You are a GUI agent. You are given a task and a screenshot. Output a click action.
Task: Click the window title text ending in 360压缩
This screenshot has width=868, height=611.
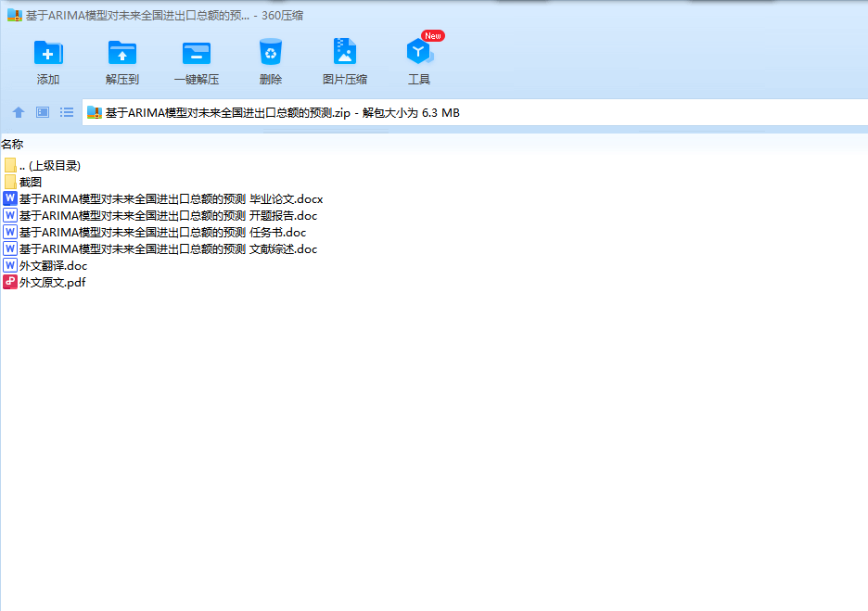164,16
